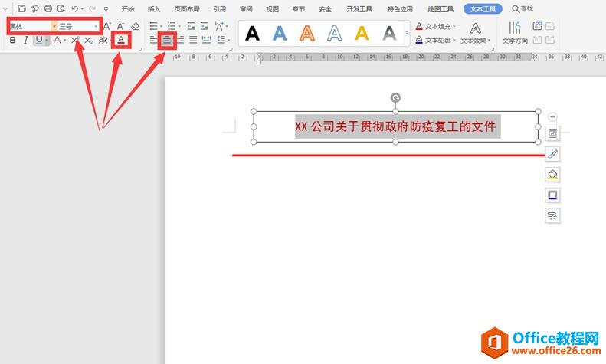Click the Redo arrow icon
606x364 pixels.
(92, 8)
